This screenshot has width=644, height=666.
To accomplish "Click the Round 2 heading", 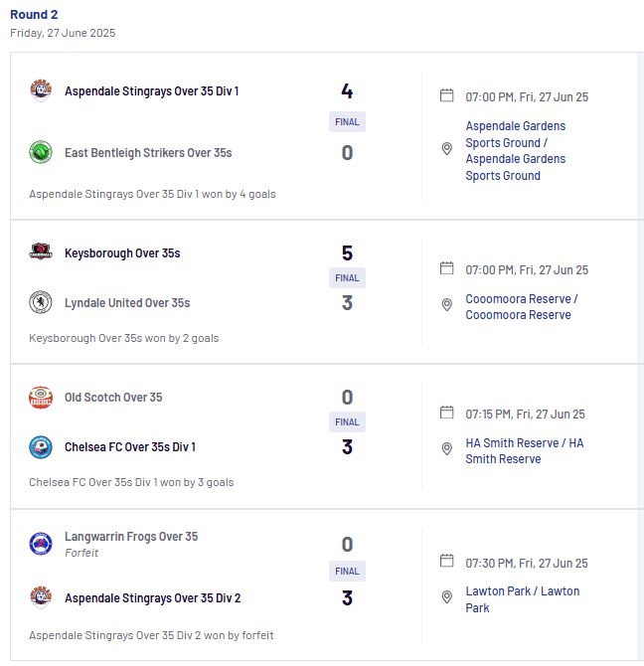I will click(x=34, y=15).
